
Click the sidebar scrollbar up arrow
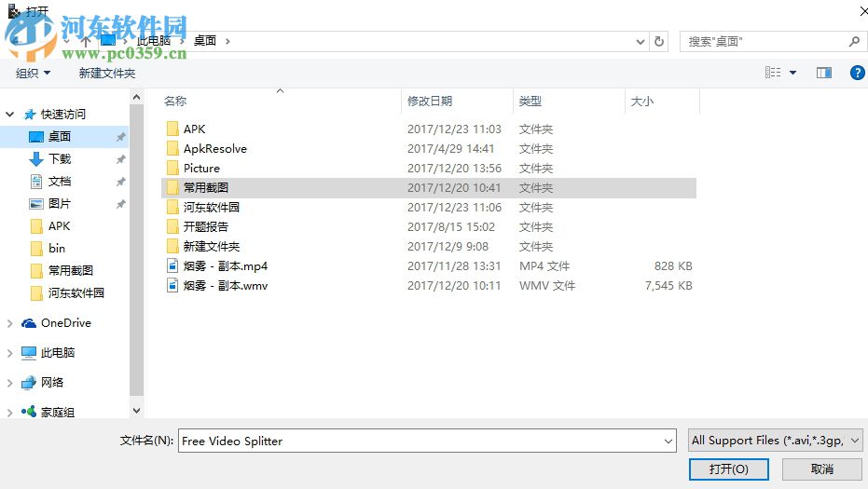136,98
